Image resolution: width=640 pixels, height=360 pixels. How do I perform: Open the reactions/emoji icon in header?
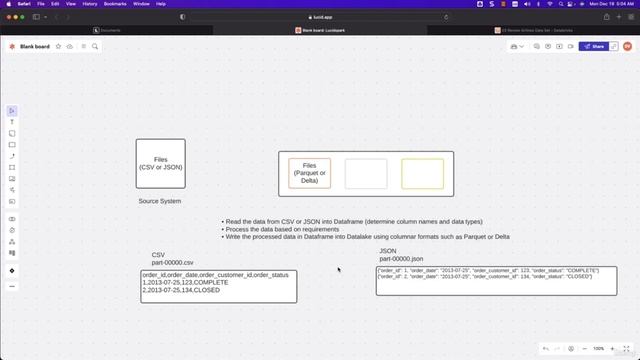click(548, 47)
